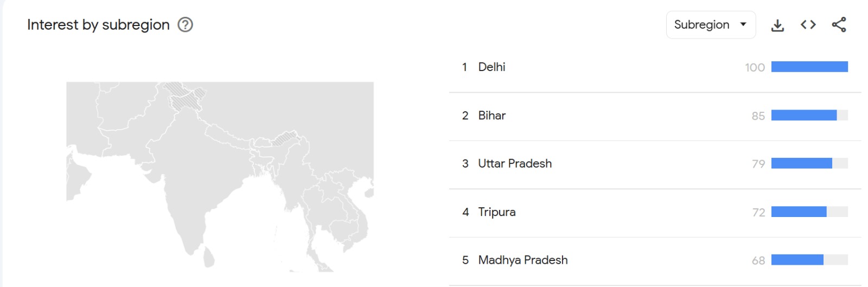Select Delhi in the ranking list
Screen dimensions: 868x287
pyautogui.click(x=492, y=67)
